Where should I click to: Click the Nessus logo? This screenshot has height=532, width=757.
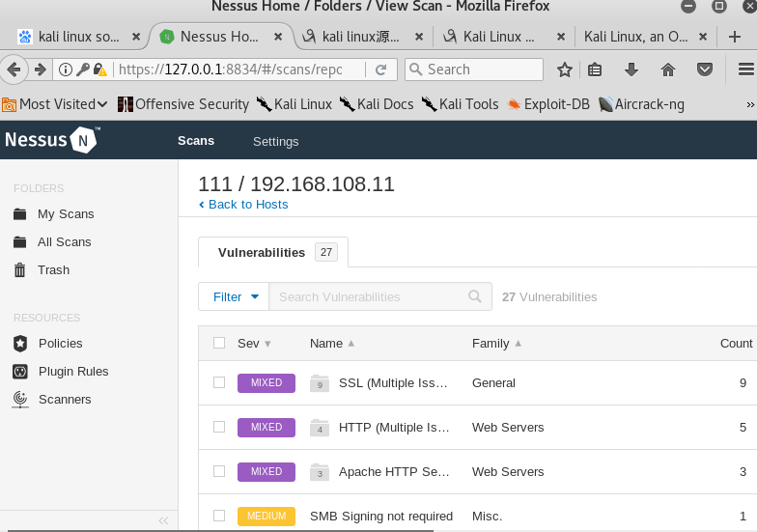52,140
